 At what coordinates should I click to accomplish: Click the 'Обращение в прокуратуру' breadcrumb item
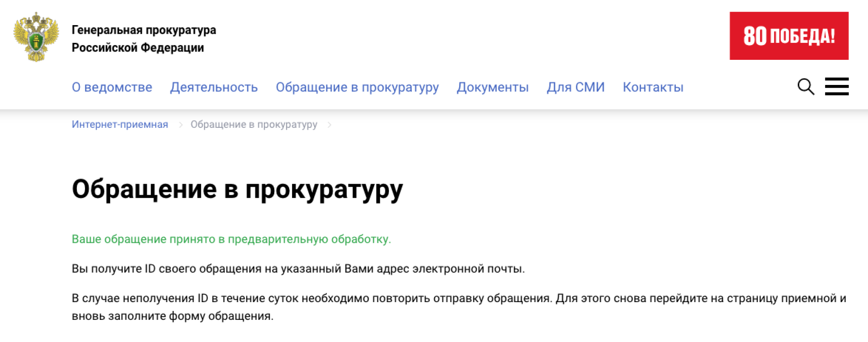254,124
